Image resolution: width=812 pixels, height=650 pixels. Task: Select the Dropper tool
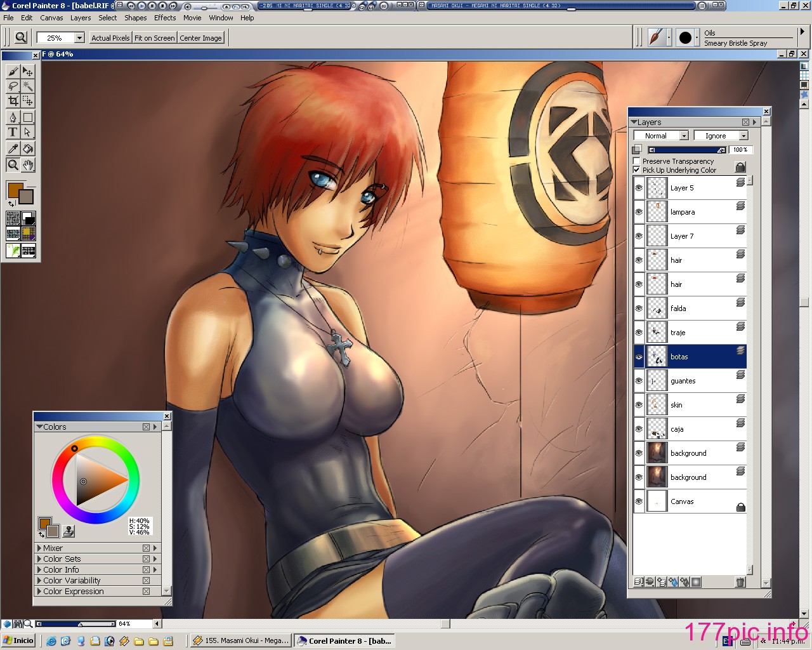click(13, 149)
